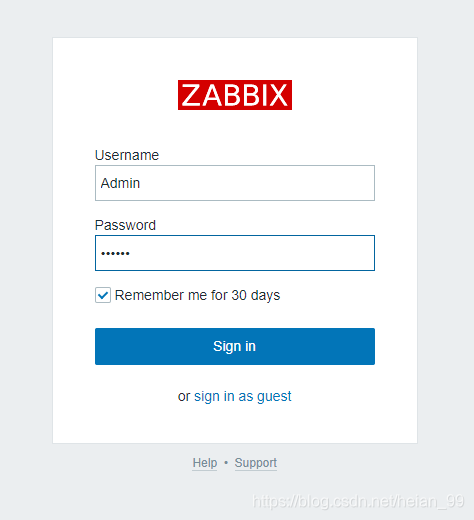Click the Username field label

click(x=127, y=155)
